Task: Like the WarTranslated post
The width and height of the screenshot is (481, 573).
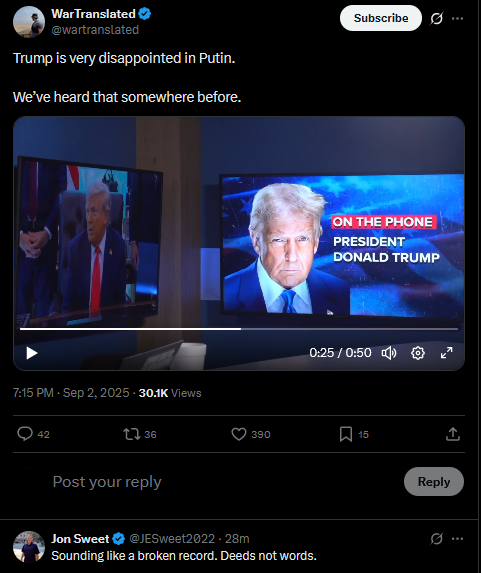Action: tap(251, 434)
